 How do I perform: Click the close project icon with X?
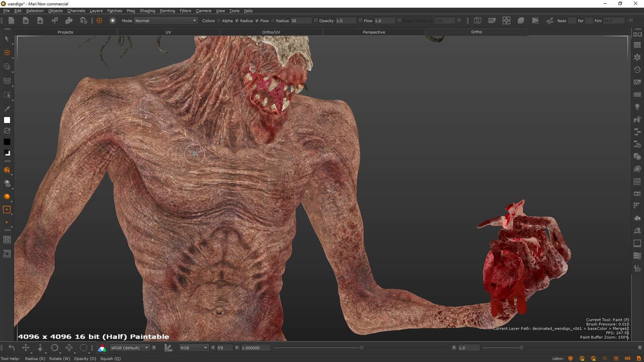tap(26, 21)
